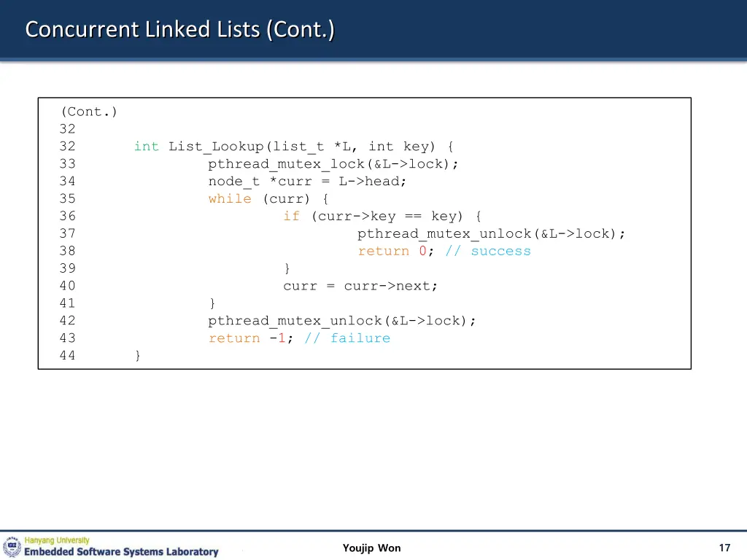Click the pthread_mutex_unlock call on line 37
Viewport: 747px width, 560px height.
tap(491, 234)
